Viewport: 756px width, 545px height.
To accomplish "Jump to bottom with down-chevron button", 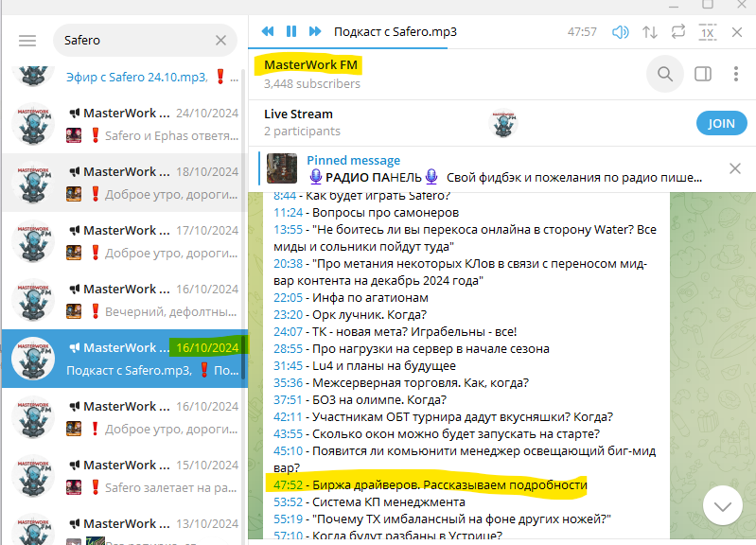I will click(723, 506).
